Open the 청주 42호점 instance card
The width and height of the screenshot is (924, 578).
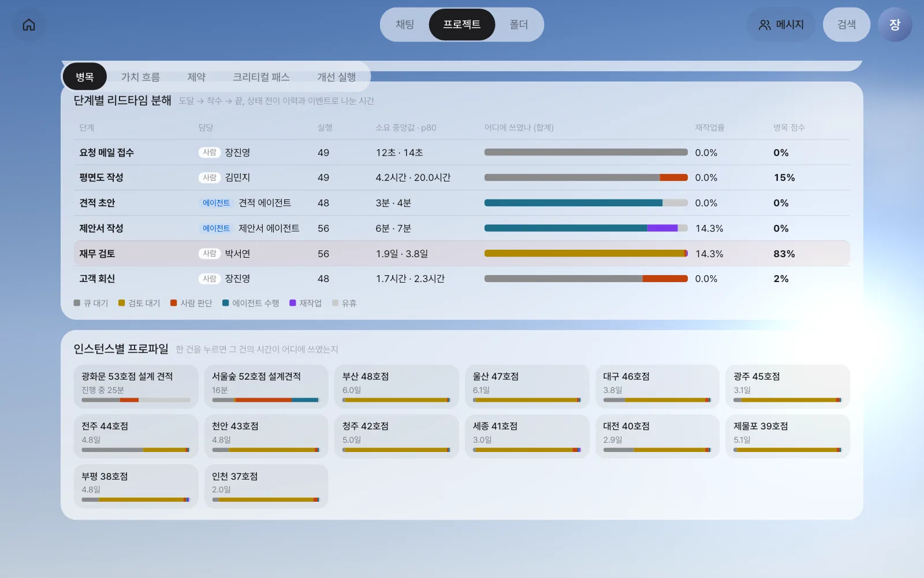397,436
